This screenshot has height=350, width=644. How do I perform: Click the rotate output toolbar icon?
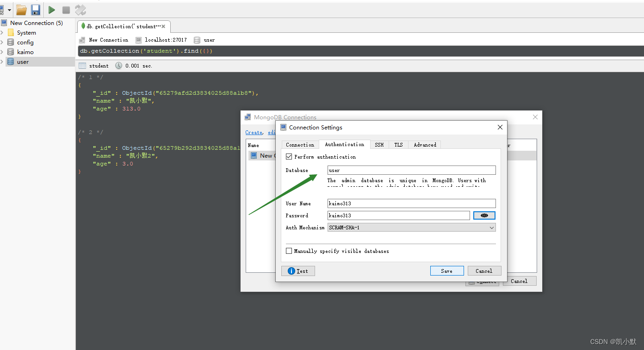(80, 10)
